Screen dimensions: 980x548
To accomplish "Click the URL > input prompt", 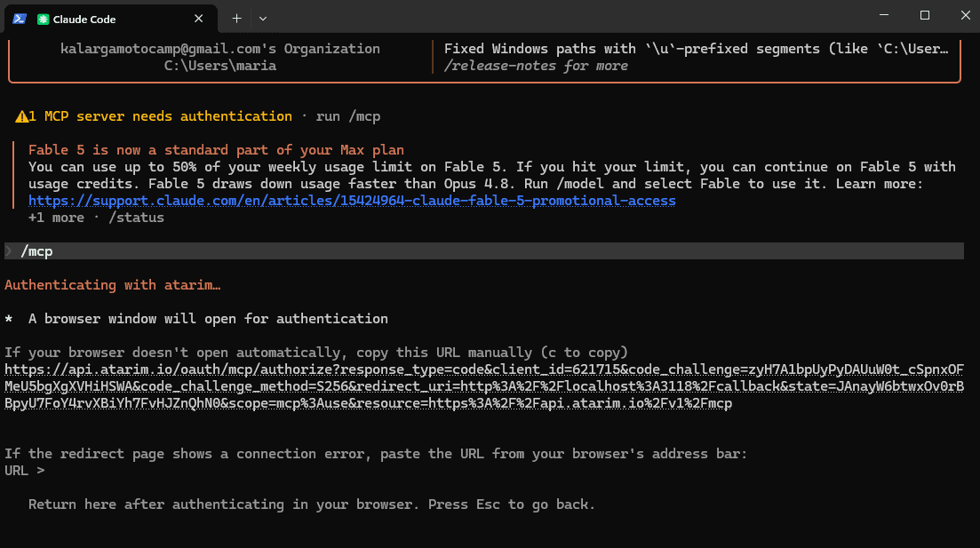I will [x=24, y=471].
